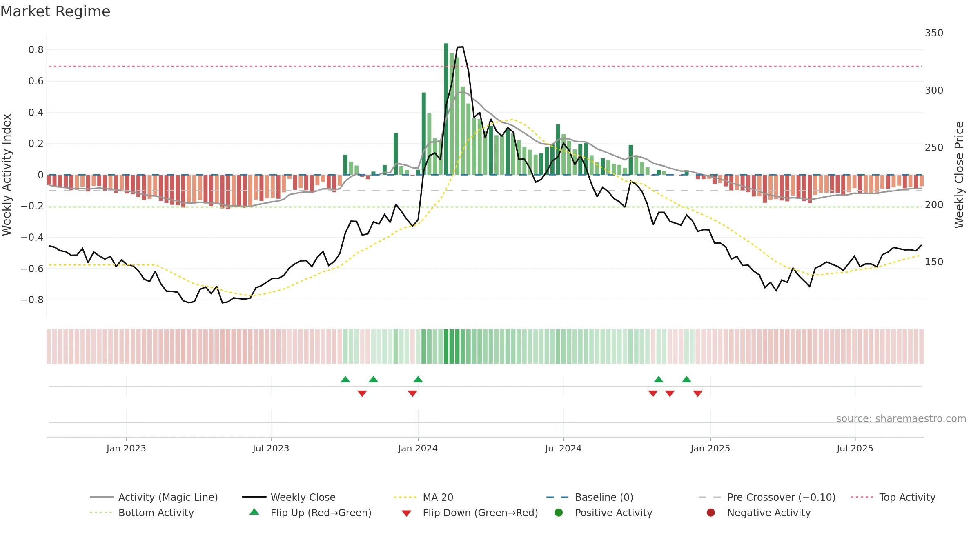Screen dimensions: 980x551
Task: Click the green flip-up marker at Jan 2024
Action: 418,379
